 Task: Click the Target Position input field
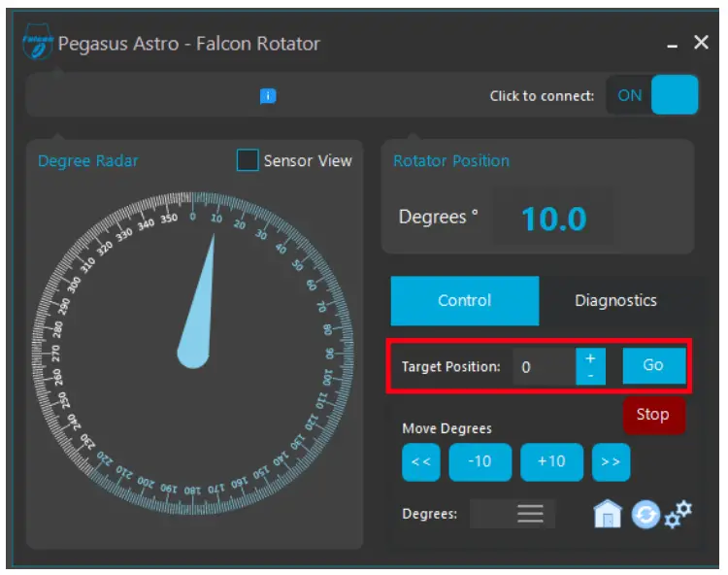545,366
